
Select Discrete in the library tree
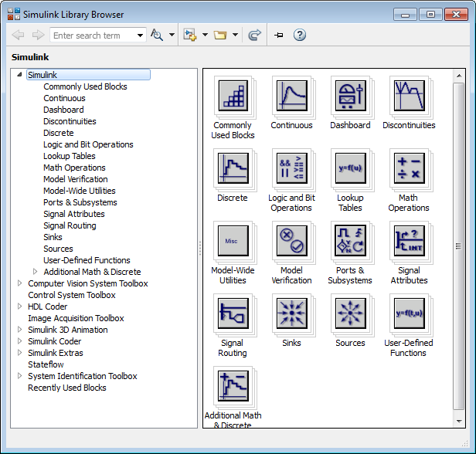pos(59,133)
